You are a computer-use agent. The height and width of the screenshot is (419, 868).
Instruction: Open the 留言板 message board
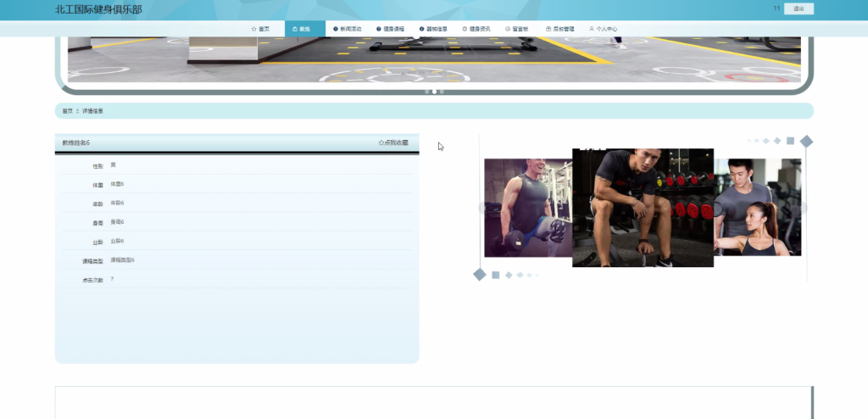[516, 29]
